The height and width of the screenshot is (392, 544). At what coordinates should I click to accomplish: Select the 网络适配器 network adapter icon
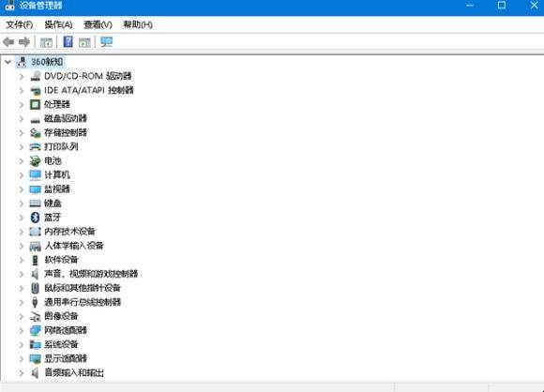35,330
